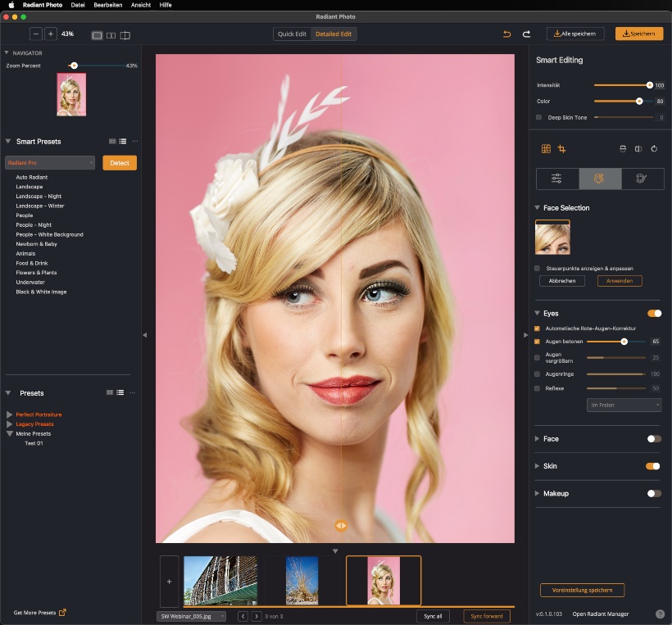672x625 pixels.
Task: Switch Presets panel to list view
Action: [x=120, y=392]
